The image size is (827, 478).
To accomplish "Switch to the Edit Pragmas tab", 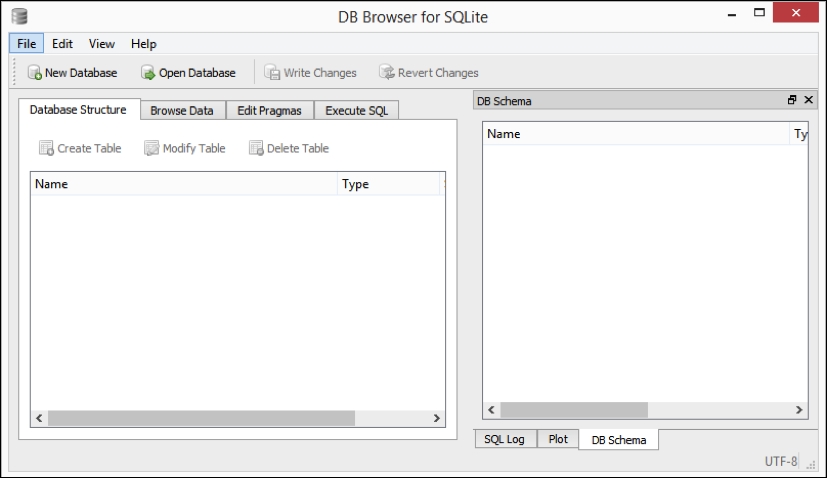I will pos(269,111).
